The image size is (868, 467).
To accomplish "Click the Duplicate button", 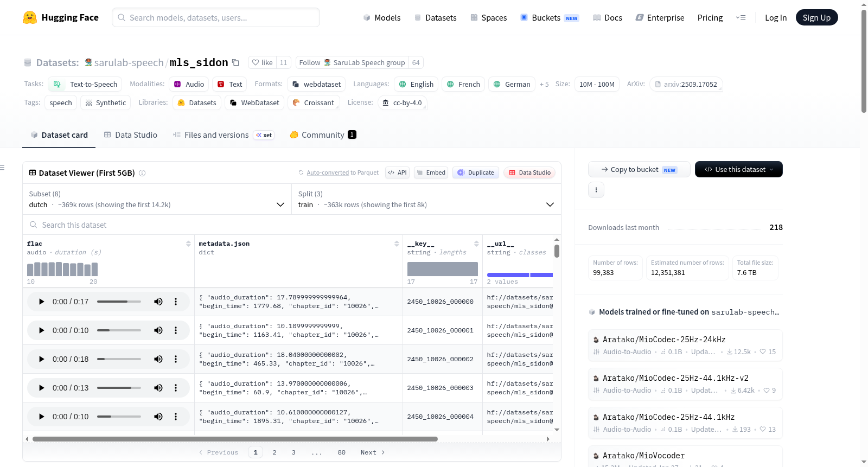I will tap(476, 172).
